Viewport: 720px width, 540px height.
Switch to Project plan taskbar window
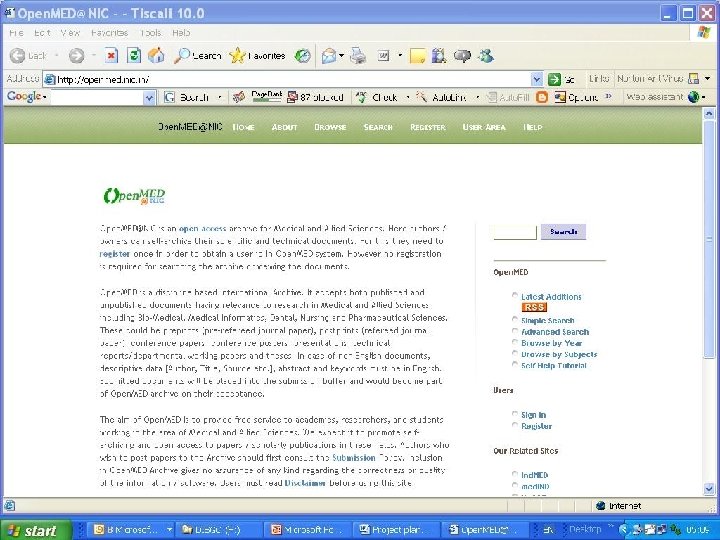[x=398, y=530]
